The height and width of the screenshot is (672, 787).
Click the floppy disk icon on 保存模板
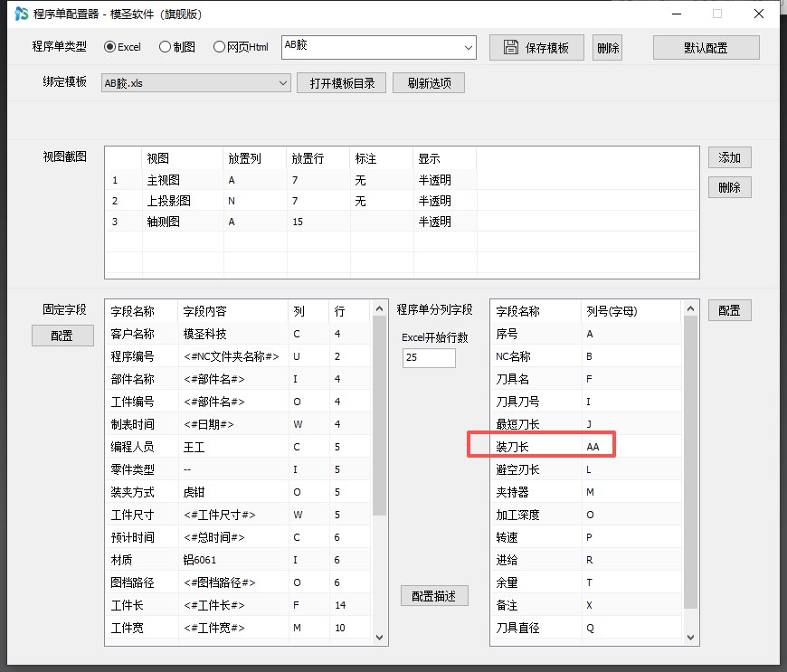pyautogui.click(x=510, y=47)
